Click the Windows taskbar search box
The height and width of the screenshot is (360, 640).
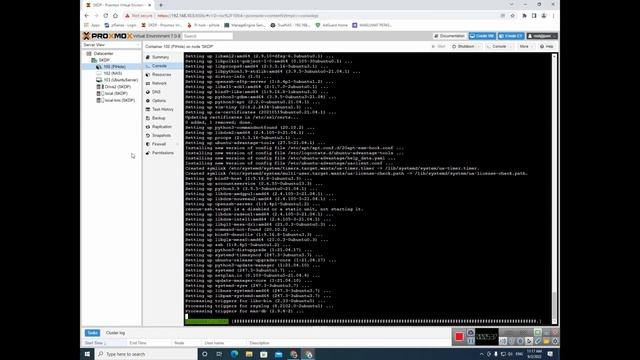[x=146, y=354]
